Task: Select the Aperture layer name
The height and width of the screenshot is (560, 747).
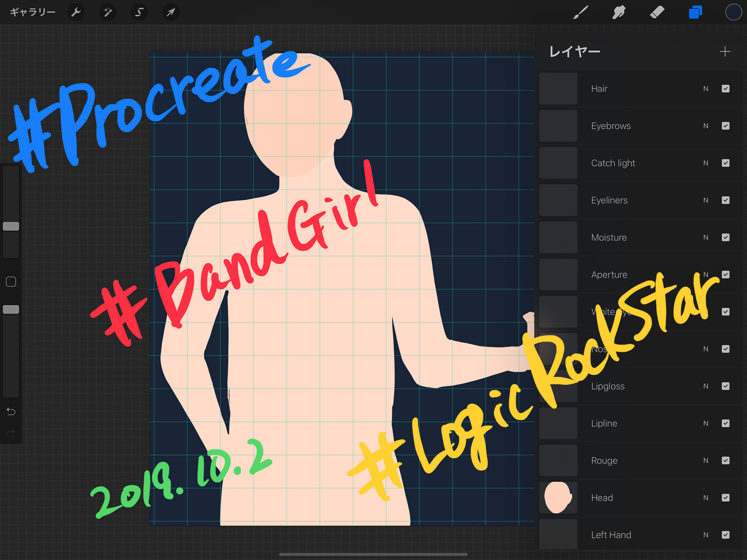Action: coord(609,274)
